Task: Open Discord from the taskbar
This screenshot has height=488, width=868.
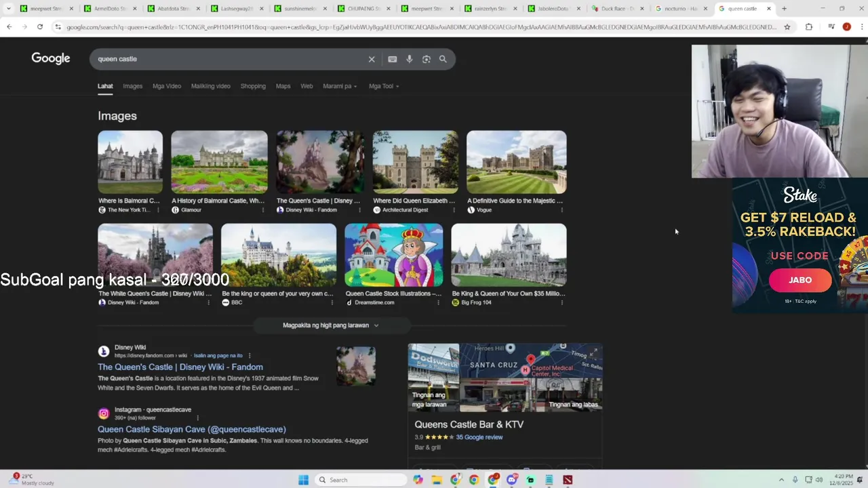Action: coord(511,480)
